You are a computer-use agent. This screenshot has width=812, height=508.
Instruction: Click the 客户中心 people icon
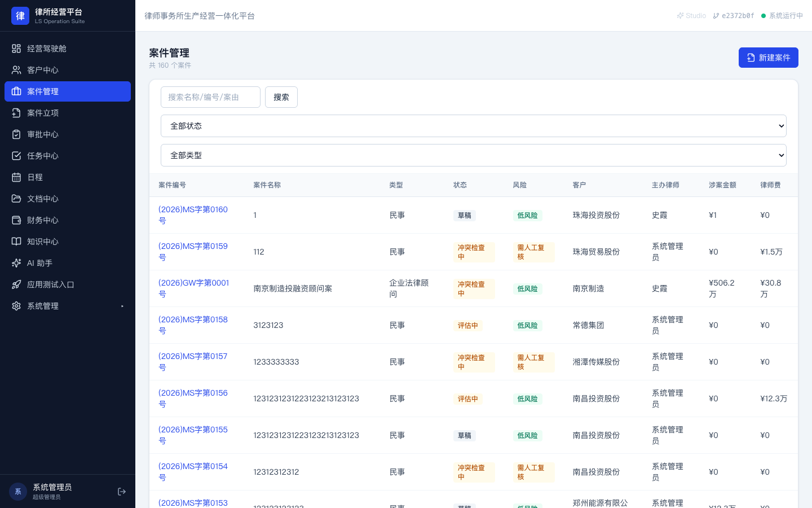[16, 70]
